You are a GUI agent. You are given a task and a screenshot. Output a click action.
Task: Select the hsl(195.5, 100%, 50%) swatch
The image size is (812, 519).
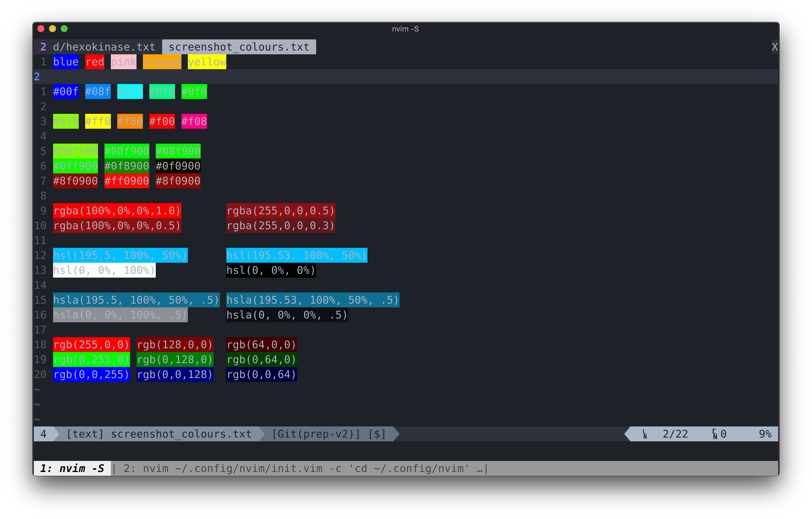pos(120,255)
